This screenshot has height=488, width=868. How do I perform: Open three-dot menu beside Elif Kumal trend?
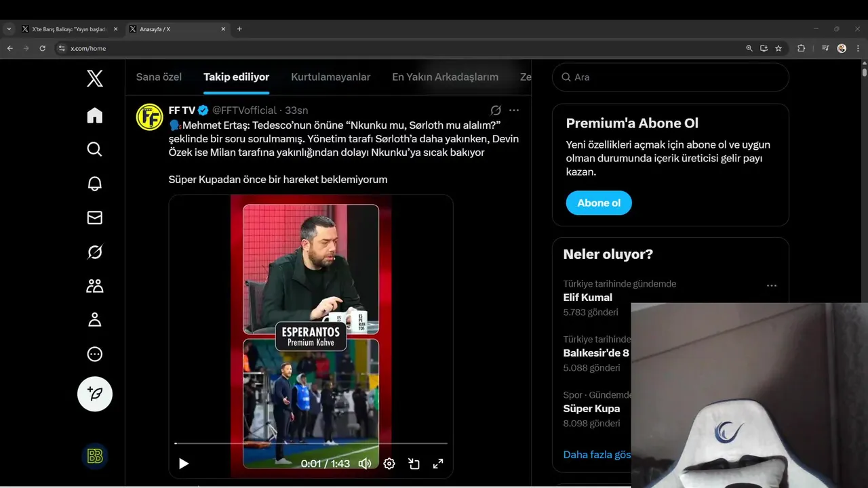[772, 285]
